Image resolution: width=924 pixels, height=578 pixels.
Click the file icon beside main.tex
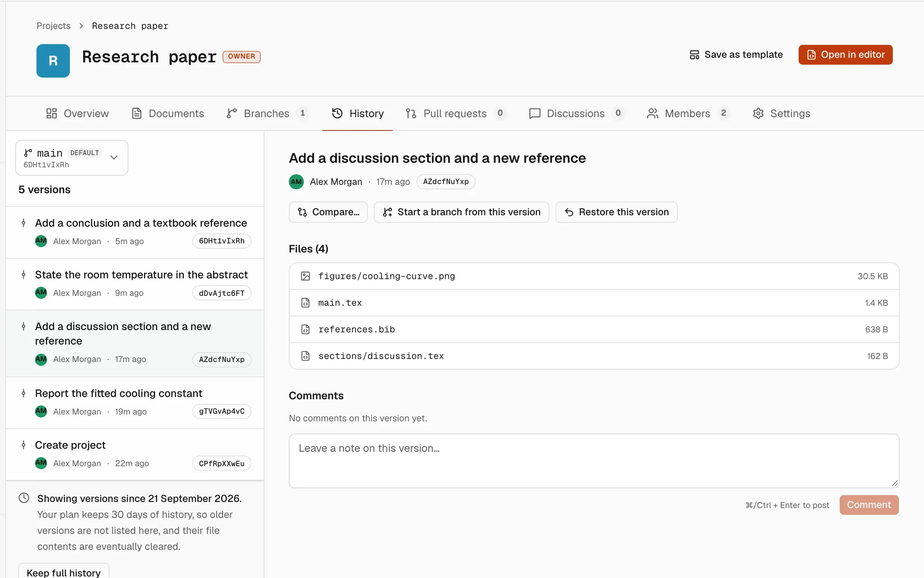pyautogui.click(x=305, y=303)
